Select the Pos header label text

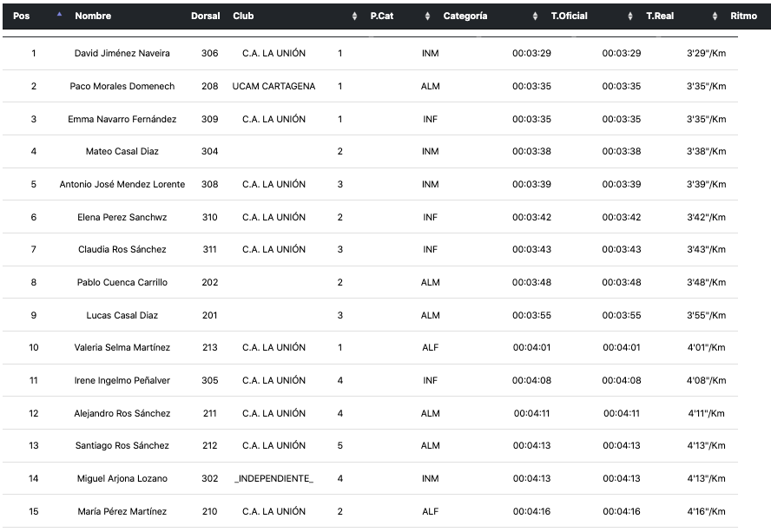22,16
